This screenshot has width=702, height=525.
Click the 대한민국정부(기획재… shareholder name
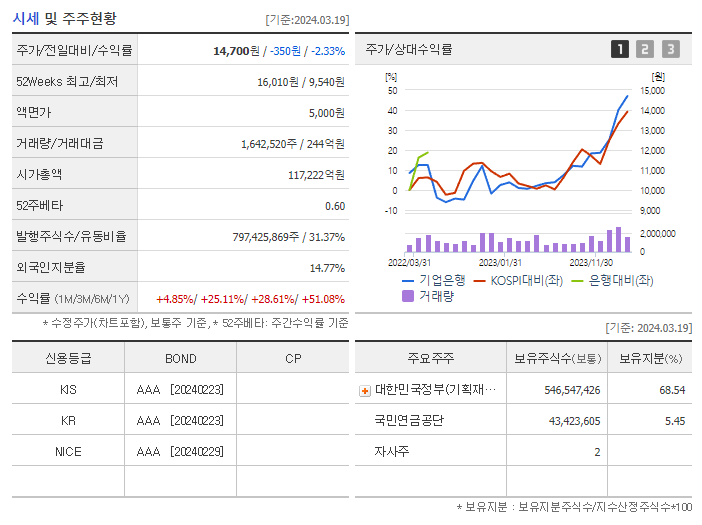pyautogui.click(x=435, y=390)
